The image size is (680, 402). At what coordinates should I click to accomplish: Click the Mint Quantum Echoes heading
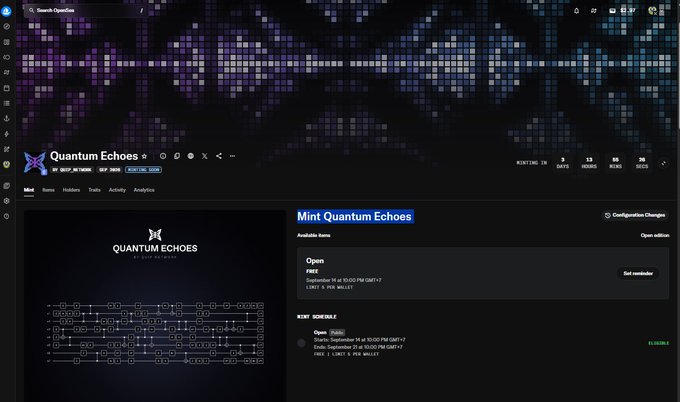coord(355,216)
